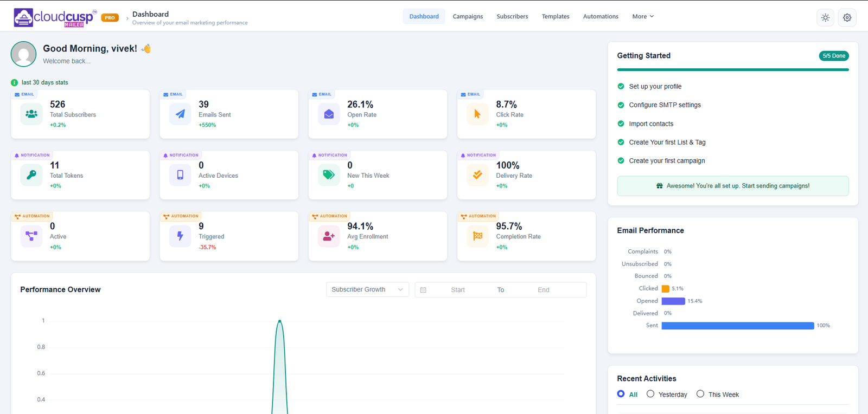Click the 8.7% Click Rate value
Image resolution: width=868 pixels, height=414 pixels.
506,104
